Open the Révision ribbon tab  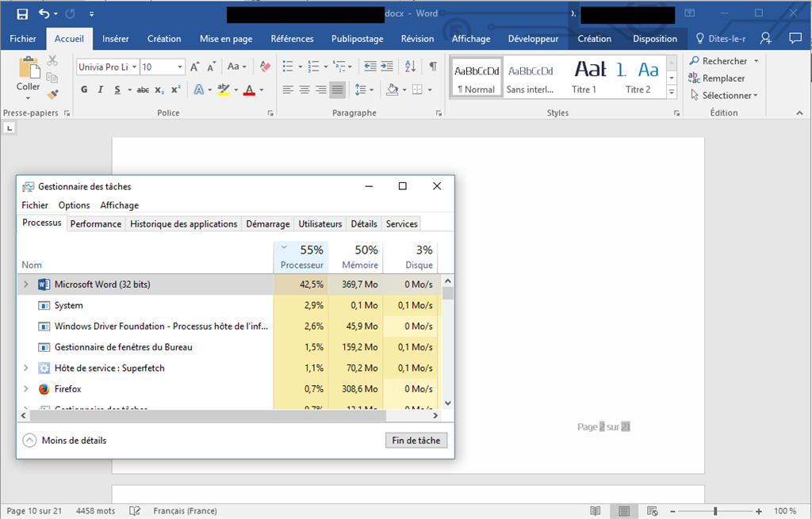(x=417, y=39)
